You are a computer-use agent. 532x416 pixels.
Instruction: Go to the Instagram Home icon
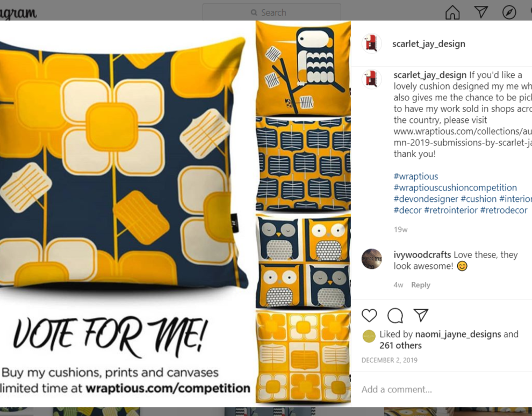coord(452,12)
